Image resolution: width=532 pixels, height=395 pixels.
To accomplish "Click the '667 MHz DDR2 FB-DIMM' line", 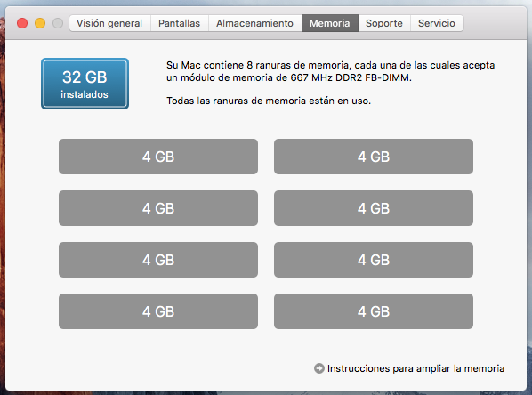I will pyautogui.click(x=289, y=77).
